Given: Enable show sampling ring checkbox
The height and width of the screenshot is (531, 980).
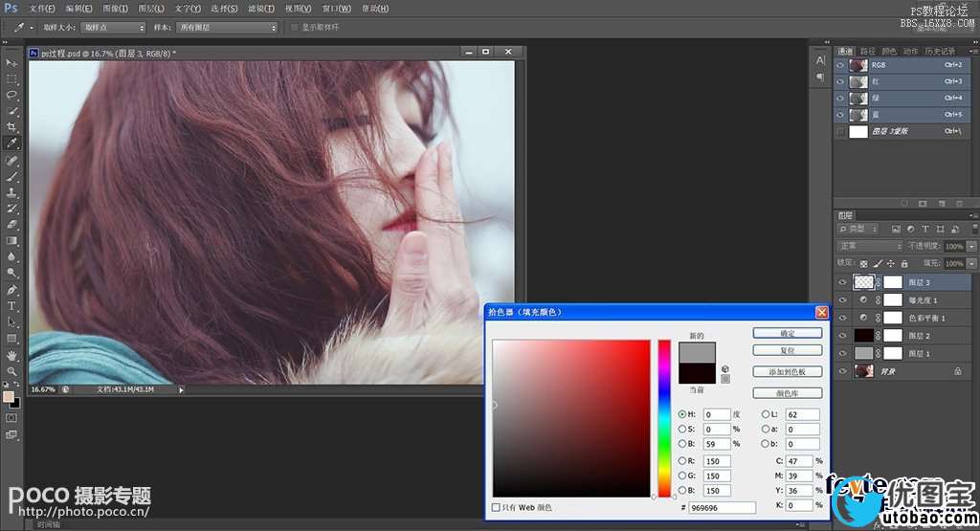Looking at the screenshot, I should (295, 28).
